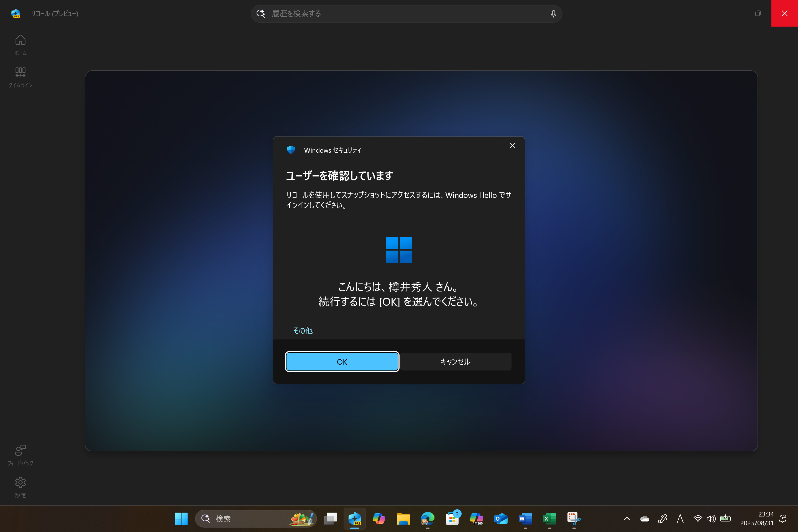Click OK to confirm Windows Hello sign-in
Image resolution: width=798 pixels, height=532 pixels.
[342, 361]
